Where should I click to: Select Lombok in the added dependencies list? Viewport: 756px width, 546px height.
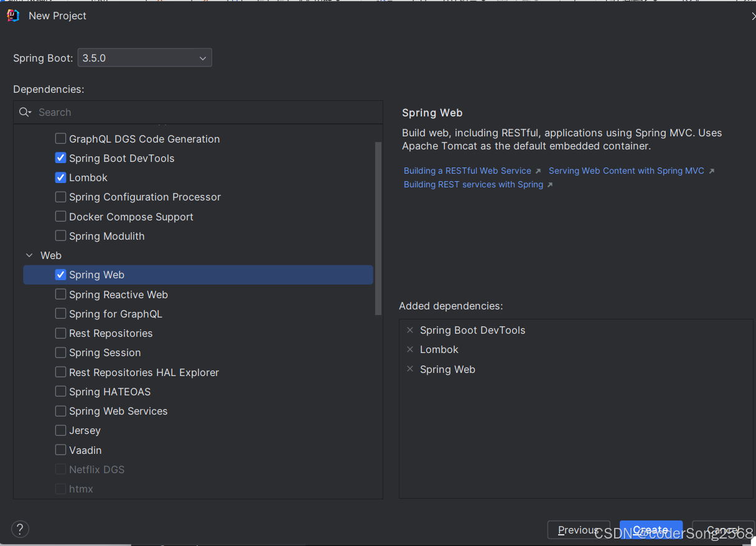point(439,349)
